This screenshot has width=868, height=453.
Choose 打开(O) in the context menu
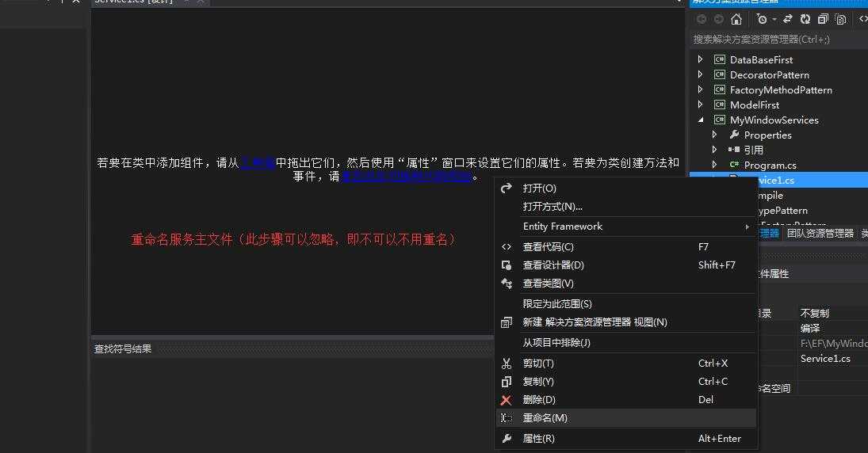pyautogui.click(x=625, y=188)
